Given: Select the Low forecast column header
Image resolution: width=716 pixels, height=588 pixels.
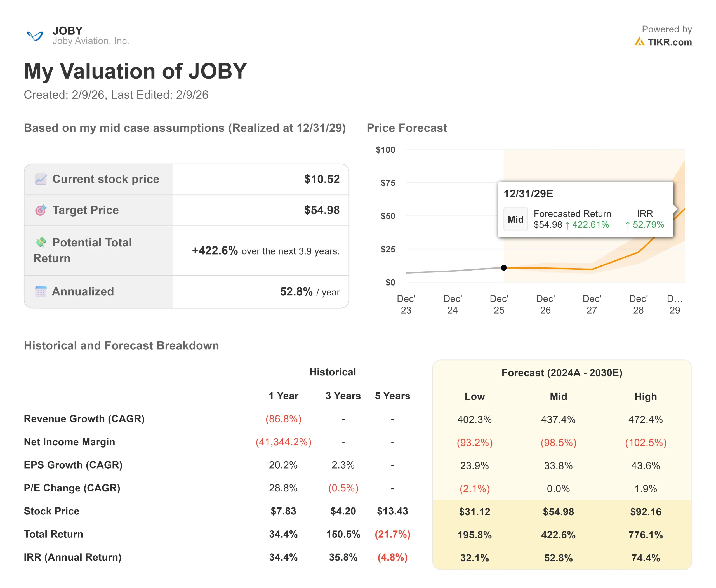Looking at the screenshot, I should [x=474, y=396].
